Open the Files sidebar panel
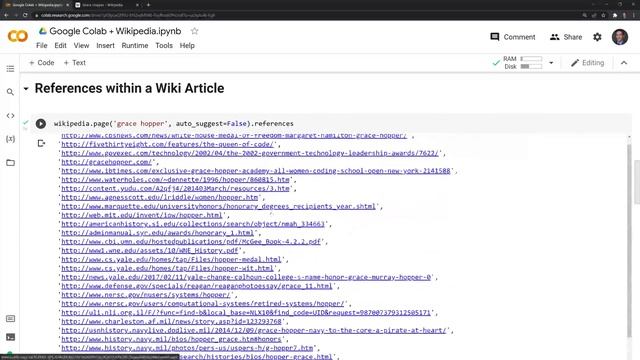Screen dimensions: 640x360 [10, 163]
